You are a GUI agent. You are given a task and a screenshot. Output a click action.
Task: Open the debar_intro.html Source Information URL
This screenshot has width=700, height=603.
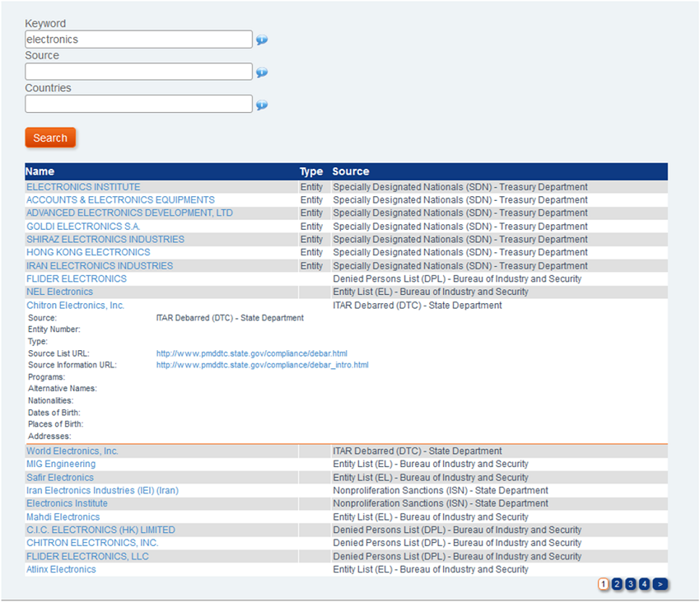click(x=263, y=365)
